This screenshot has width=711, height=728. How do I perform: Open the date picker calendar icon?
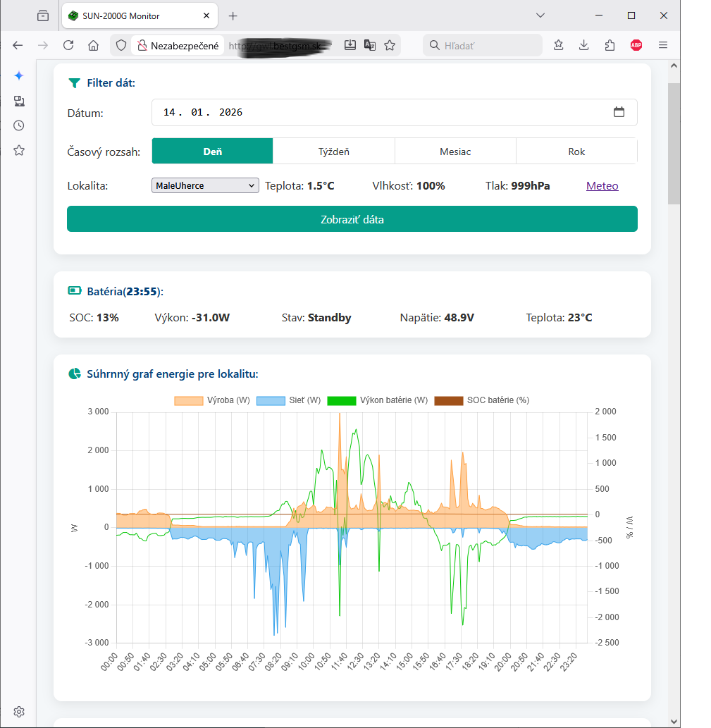tap(619, 112)
